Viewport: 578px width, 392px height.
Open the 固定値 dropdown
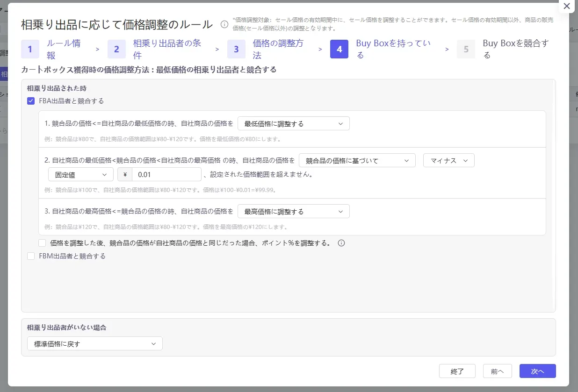click(x=81, y=175)
